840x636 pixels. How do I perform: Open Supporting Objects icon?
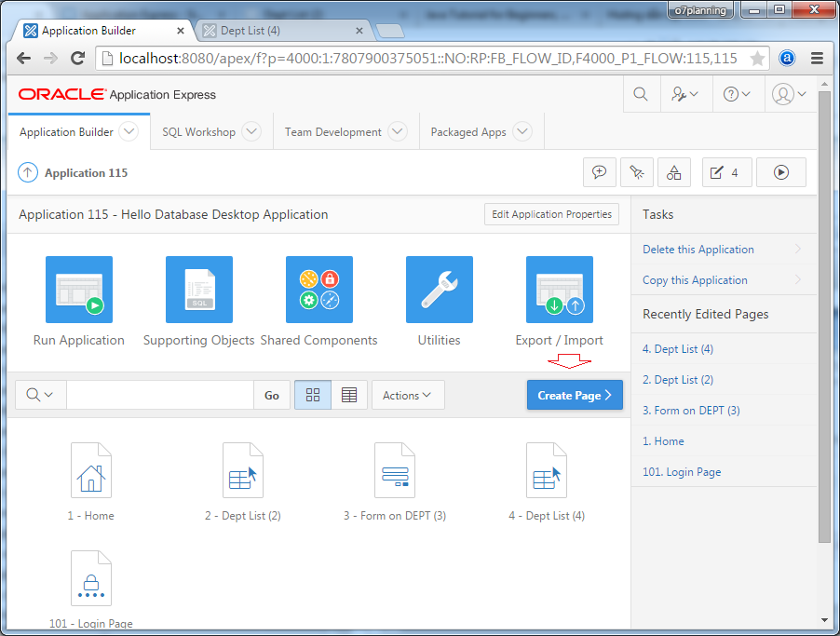[198, 290]
